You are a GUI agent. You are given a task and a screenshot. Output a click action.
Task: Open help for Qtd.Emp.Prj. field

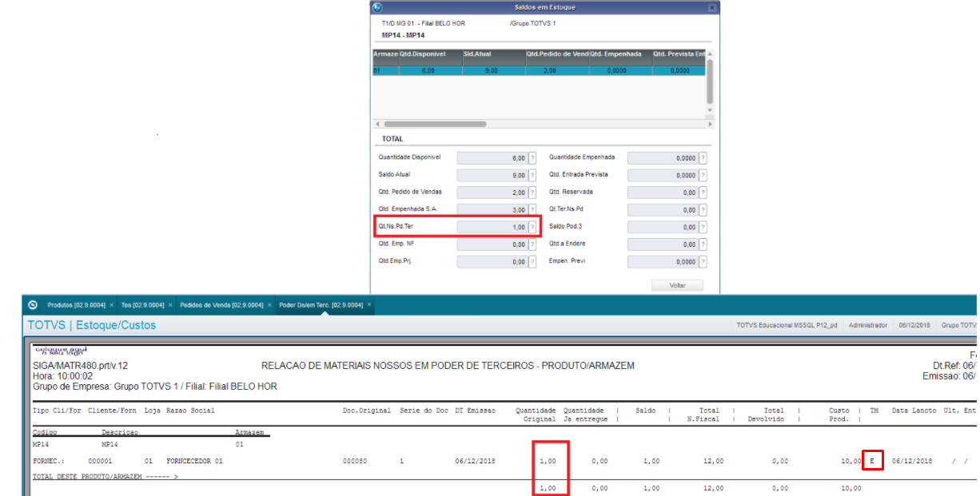[x=532, y=262]
